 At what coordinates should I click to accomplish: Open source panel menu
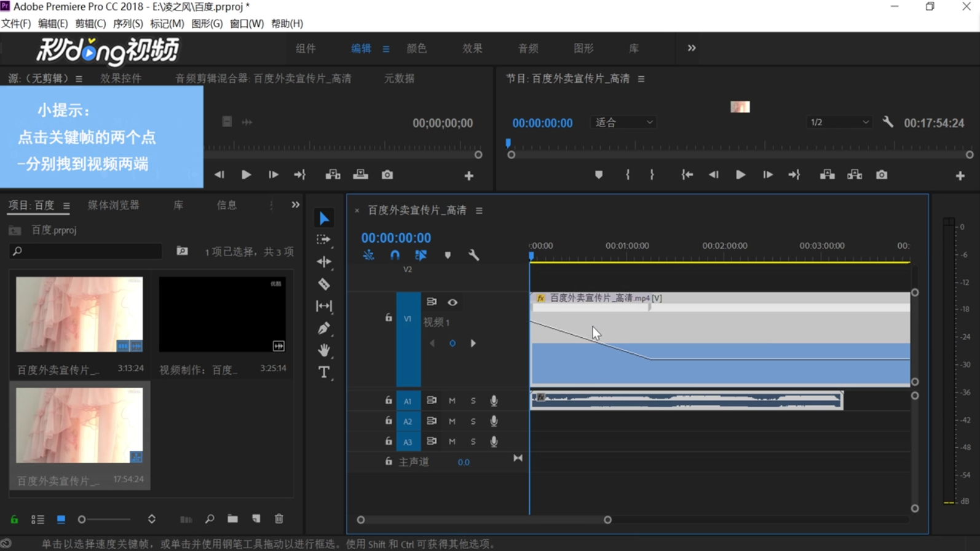point(79,79)
